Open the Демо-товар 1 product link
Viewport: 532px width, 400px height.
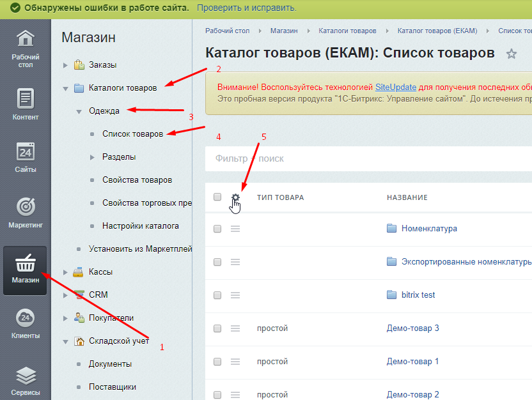pos(412,362)
